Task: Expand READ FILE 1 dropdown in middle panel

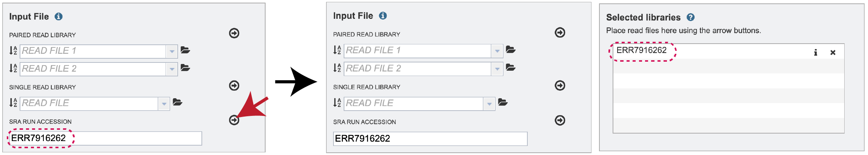Action: [x=497, y=51]
